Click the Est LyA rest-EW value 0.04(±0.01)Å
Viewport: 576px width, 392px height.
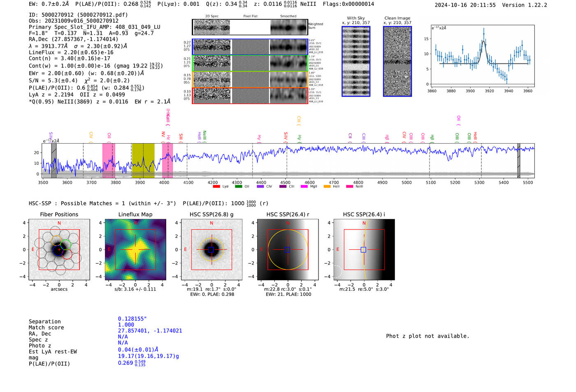(x=138, y=350)
